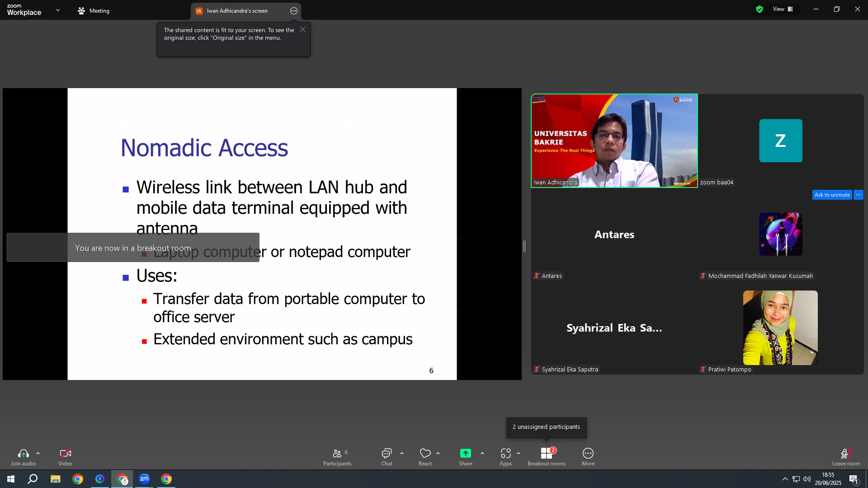Click the "You are now in a breakout room" banner
Image resolution: width=868 pixels, height=488 pixels.
point(133,248)
